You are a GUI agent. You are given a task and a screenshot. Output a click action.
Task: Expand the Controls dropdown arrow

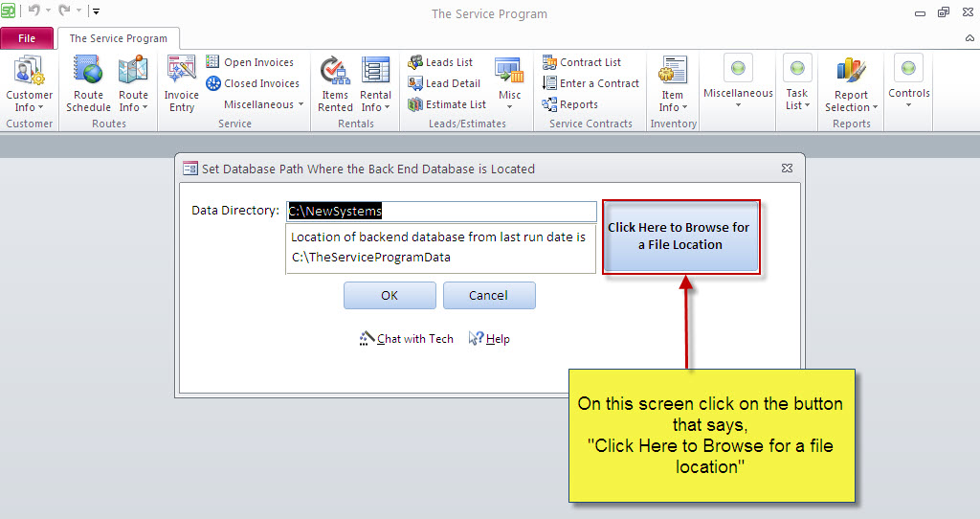[909, 105]
